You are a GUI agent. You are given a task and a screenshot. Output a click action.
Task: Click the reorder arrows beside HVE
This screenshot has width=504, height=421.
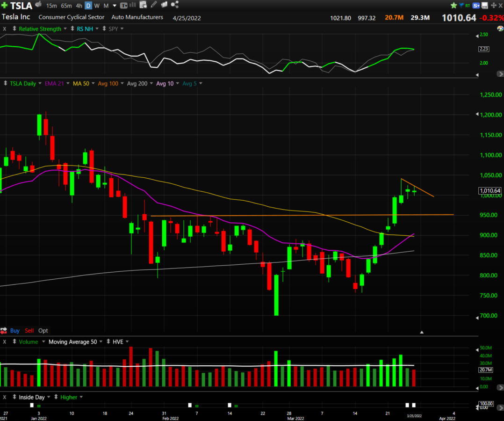pyautogui.click(x=108, y=341)
